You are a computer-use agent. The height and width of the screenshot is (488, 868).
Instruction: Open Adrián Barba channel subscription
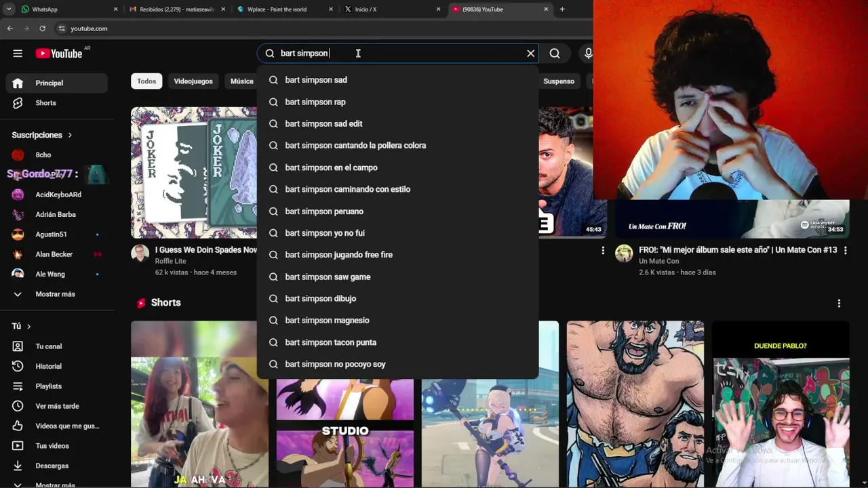pyautogui.click(x=57, y=214)
